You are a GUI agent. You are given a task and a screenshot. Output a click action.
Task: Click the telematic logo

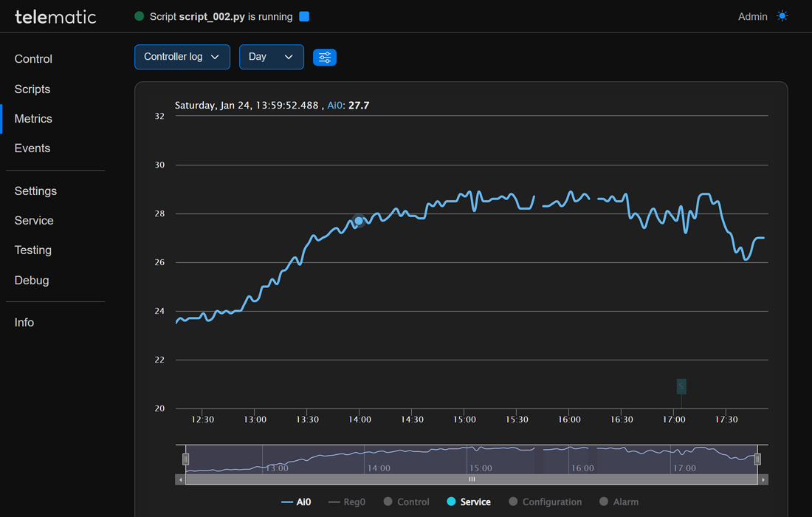point(55,16)
